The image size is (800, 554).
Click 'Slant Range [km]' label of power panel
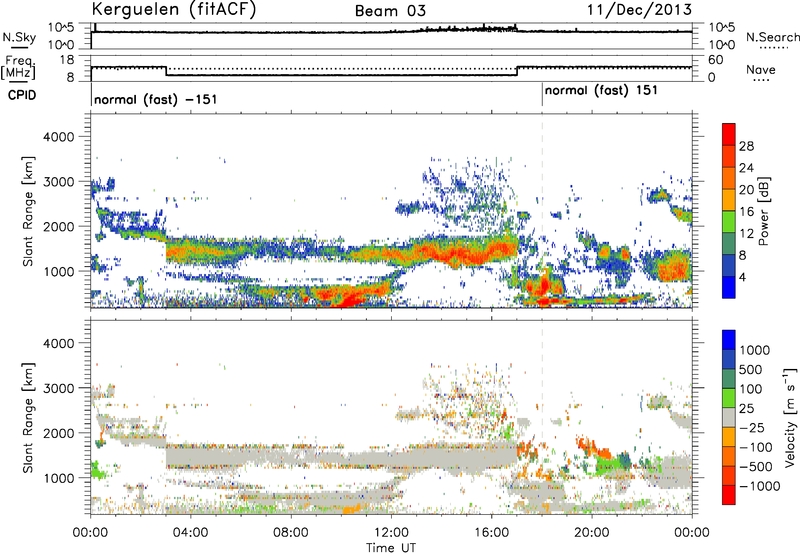click(x=28, y=211)
